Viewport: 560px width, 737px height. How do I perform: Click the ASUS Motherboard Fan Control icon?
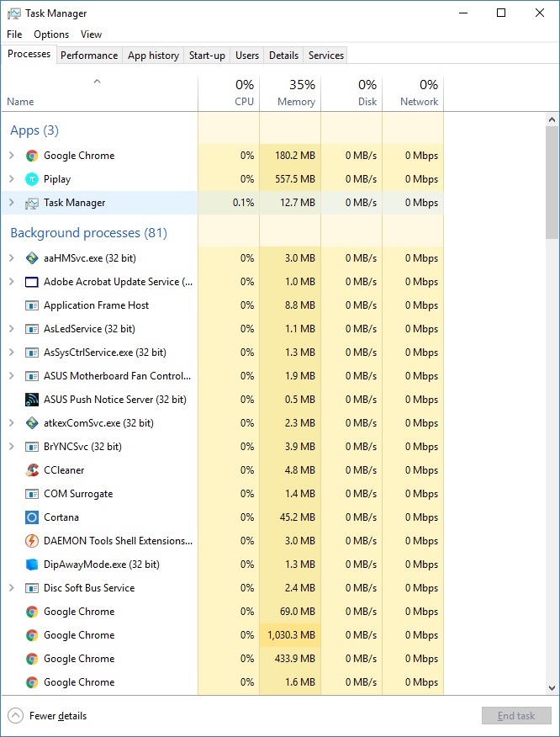[31, 376]
